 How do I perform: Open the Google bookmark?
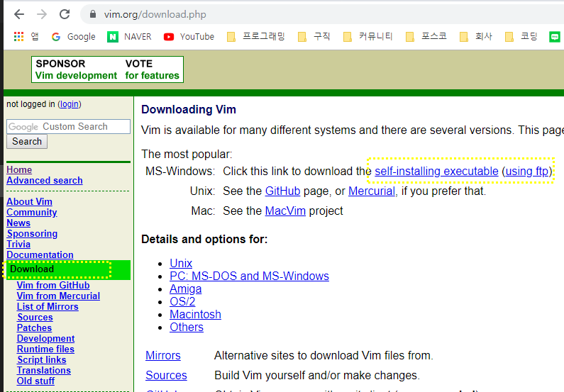click(x=73, y=37)
